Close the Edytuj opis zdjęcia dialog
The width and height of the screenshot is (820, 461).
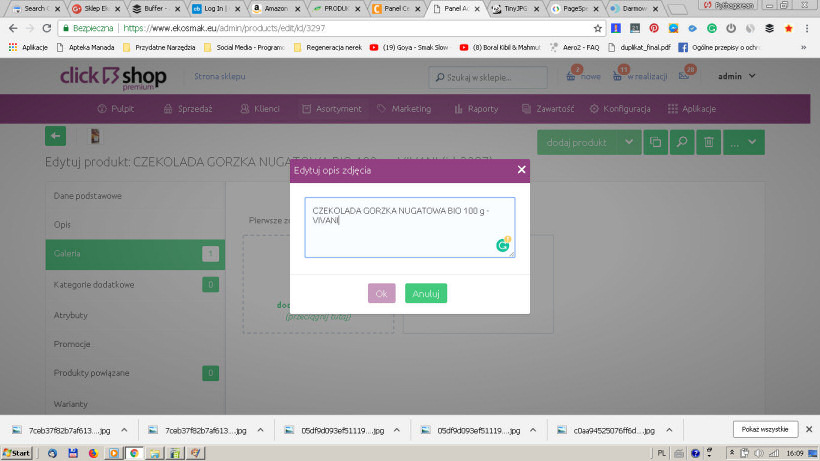[521, 169]
